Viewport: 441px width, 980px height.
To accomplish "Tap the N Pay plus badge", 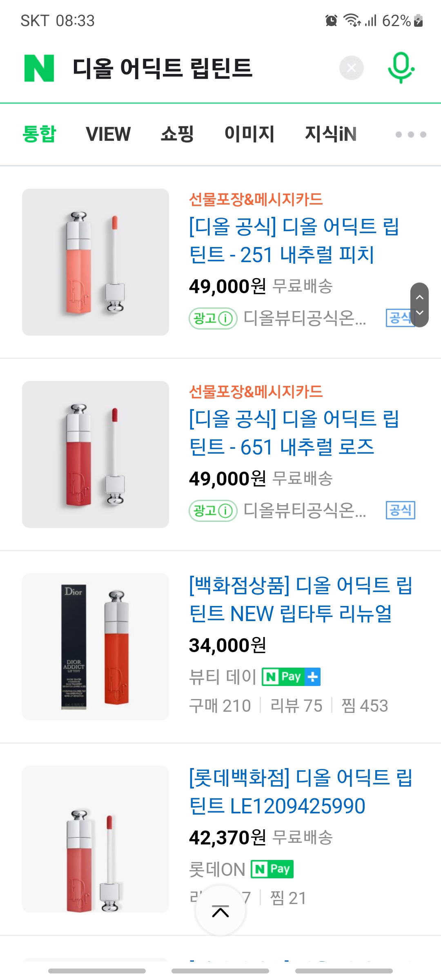I will click(x=291, y=677).
